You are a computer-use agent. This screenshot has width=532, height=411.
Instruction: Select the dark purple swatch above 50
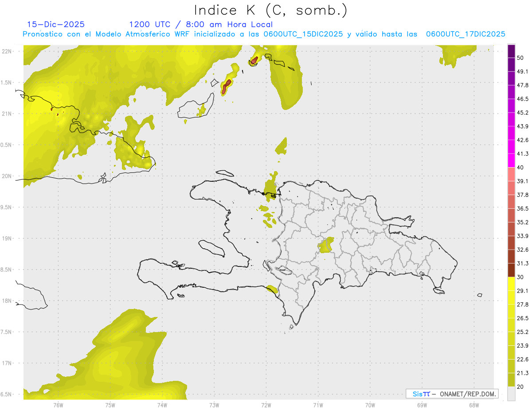coord(511,51)
